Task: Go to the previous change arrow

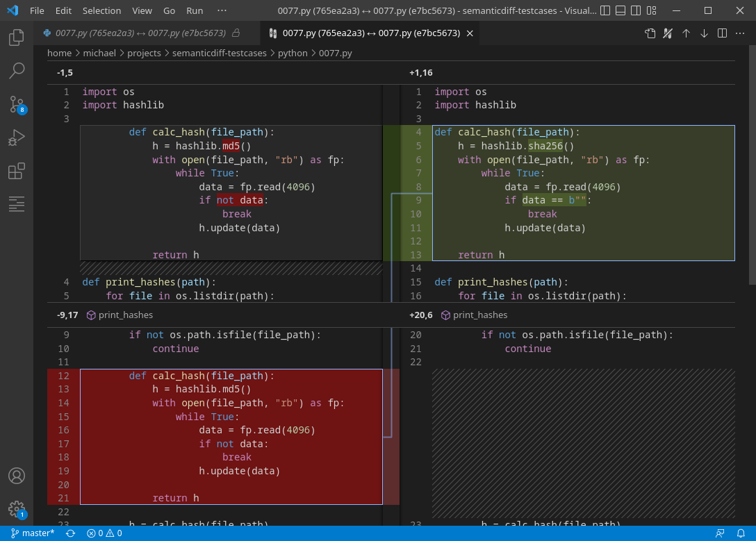Action: (x=686, y=33)
